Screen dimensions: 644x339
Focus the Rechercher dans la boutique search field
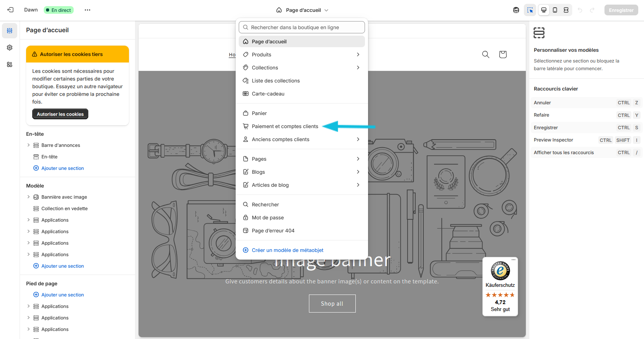point(302,27)
